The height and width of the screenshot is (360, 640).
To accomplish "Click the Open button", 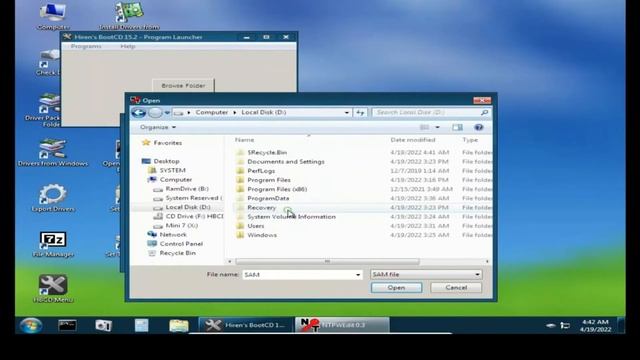I will click(x=396, y=288).
